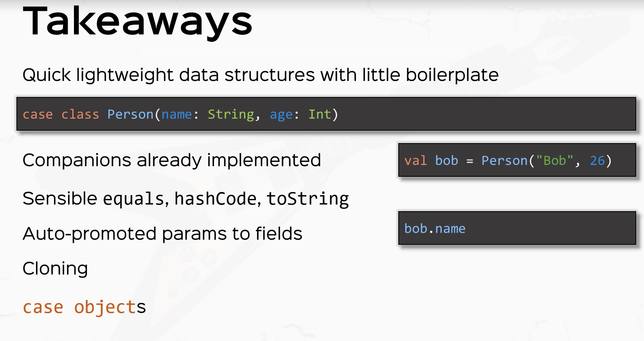Click the word 'toString' on slide

pyautogui.click(x=308, y=199)
